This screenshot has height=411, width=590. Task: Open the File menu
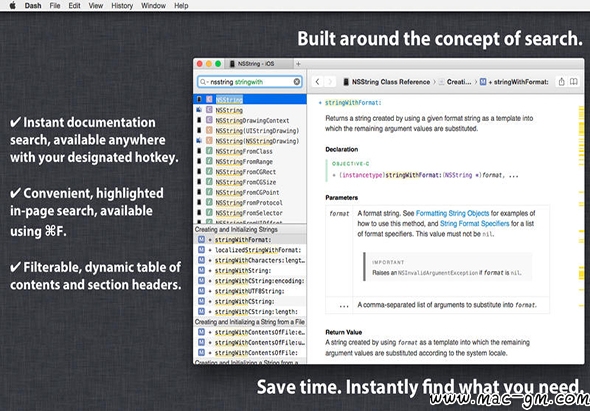[55, 6]
